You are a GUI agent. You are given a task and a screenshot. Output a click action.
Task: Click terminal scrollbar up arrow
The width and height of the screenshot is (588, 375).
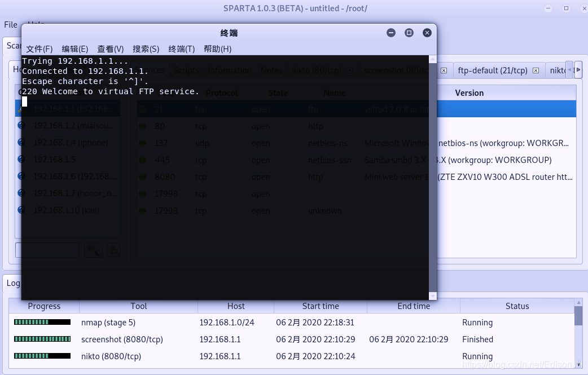[x=433, y=59]
